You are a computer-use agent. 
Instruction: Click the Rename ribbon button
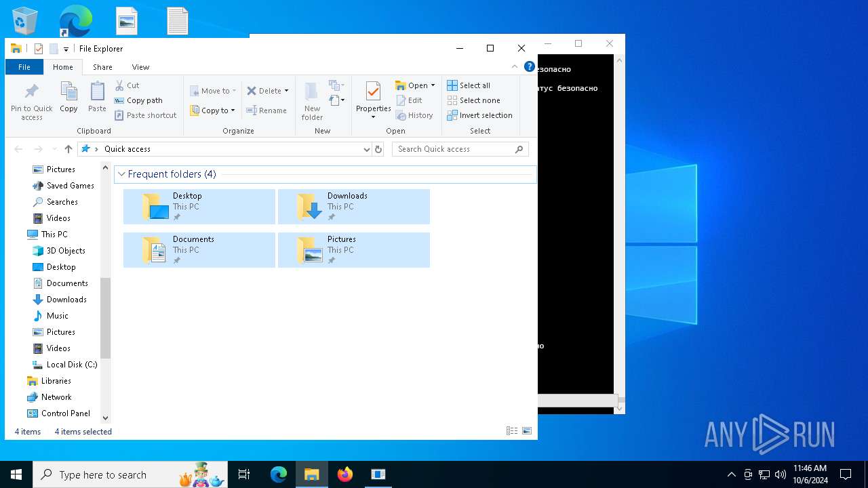click(266, 110)
